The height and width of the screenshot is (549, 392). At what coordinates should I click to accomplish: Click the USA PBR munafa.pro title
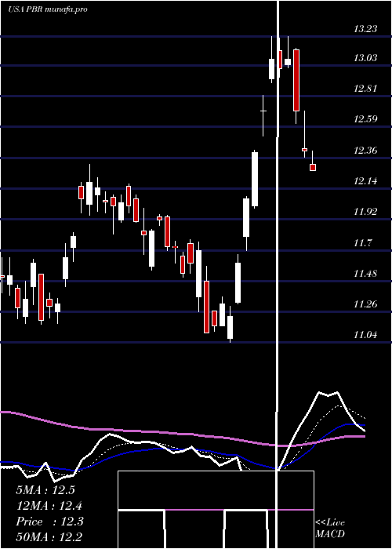pos(48,9)
